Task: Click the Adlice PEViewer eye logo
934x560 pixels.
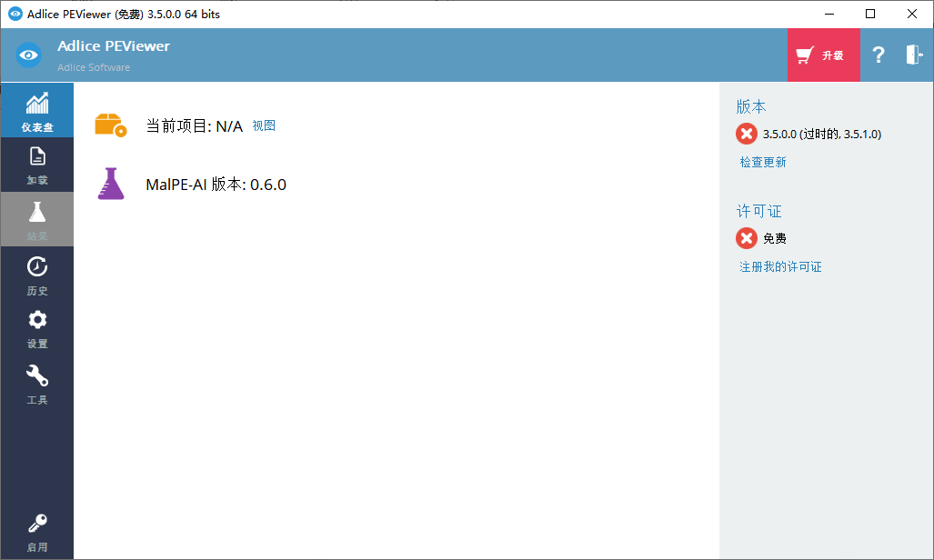Action: 28,55
